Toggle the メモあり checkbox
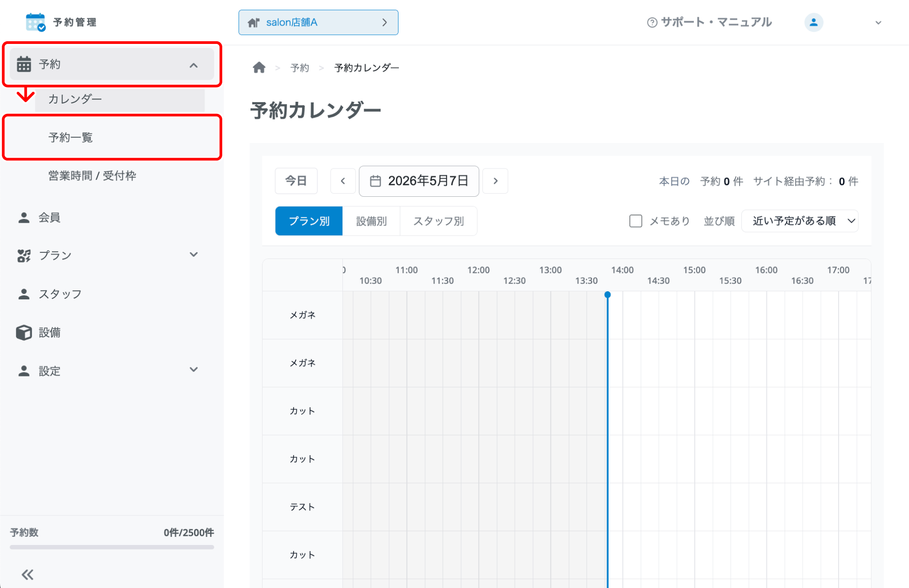The image size is (909, 588). point(636,221)
